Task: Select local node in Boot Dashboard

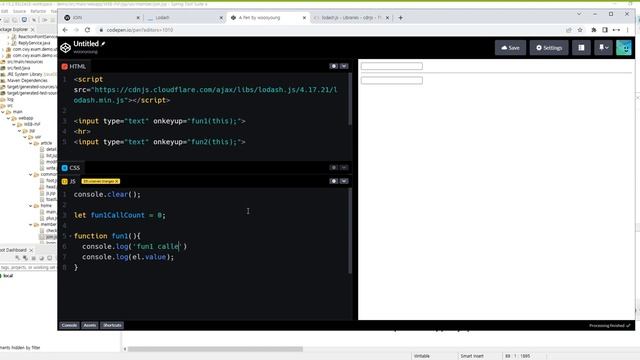Action: [x=8, y=276]
